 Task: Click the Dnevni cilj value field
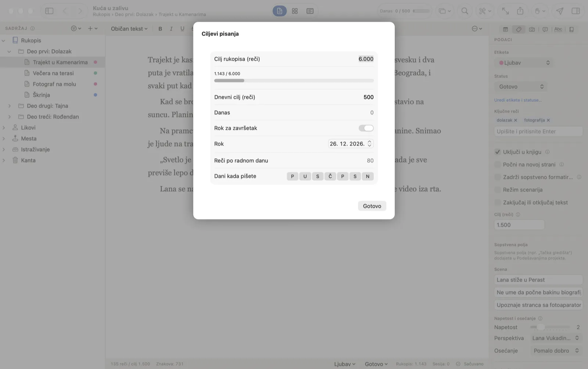(x=368, y=97)
